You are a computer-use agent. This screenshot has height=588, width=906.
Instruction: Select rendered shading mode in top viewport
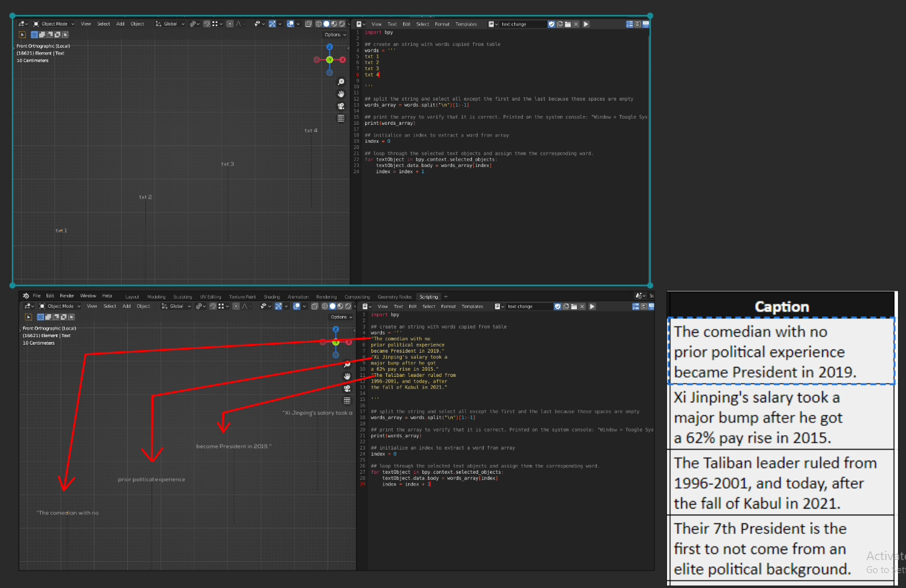click(342, 24)
